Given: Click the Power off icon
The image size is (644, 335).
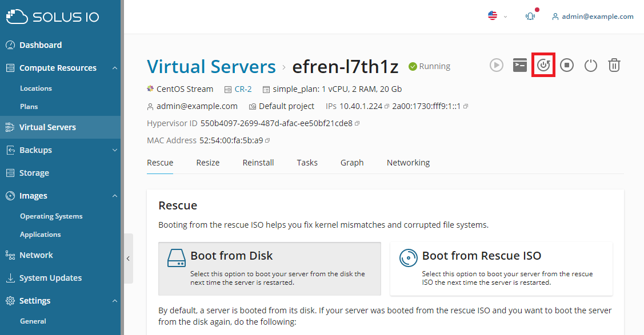Looking at the screenshot, I should click(591, 65).
